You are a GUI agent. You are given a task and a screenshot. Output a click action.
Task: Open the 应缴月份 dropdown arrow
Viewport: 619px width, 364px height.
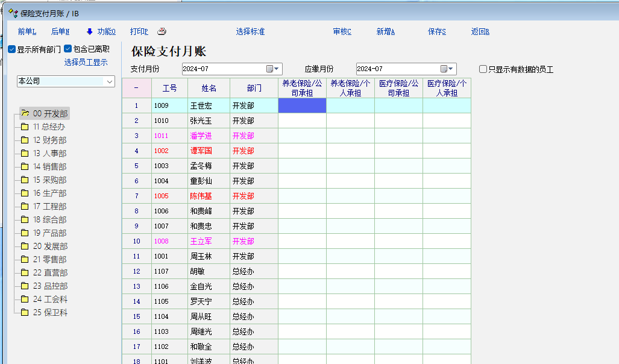[x=452, y=69]
